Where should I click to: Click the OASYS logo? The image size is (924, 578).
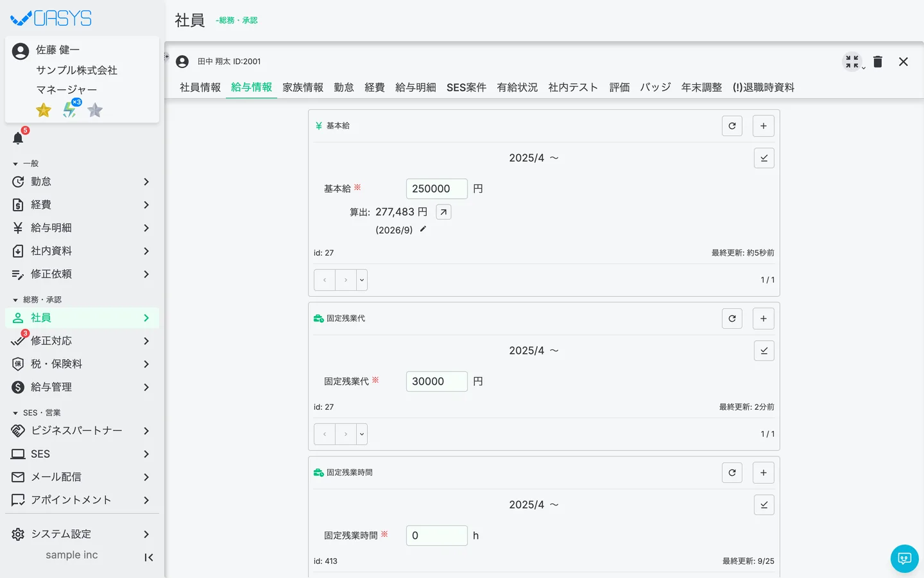(51, 19)
